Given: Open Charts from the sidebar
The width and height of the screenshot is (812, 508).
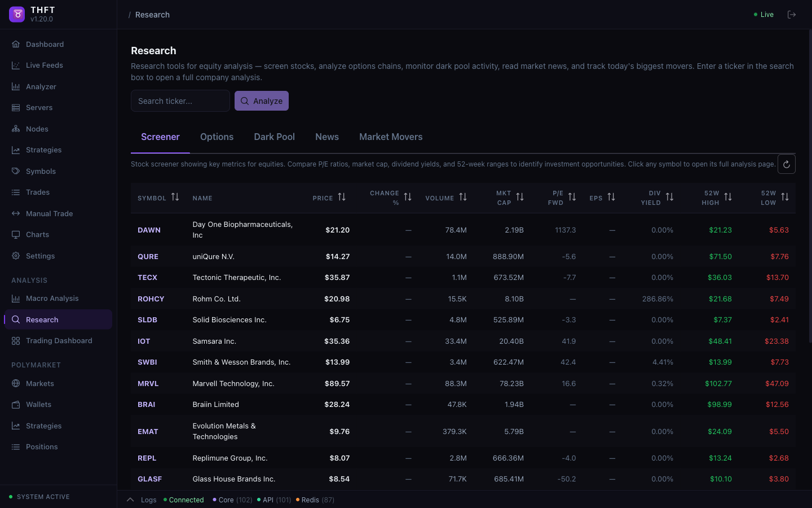Looking at the screenshot, I should [x=37, y=234].
